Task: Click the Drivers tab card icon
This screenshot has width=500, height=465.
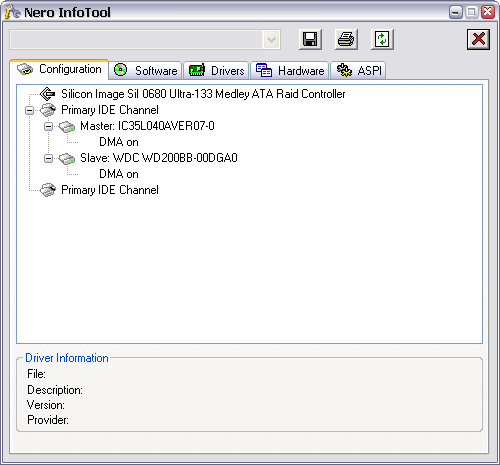Action: click(x=197, y=70)
